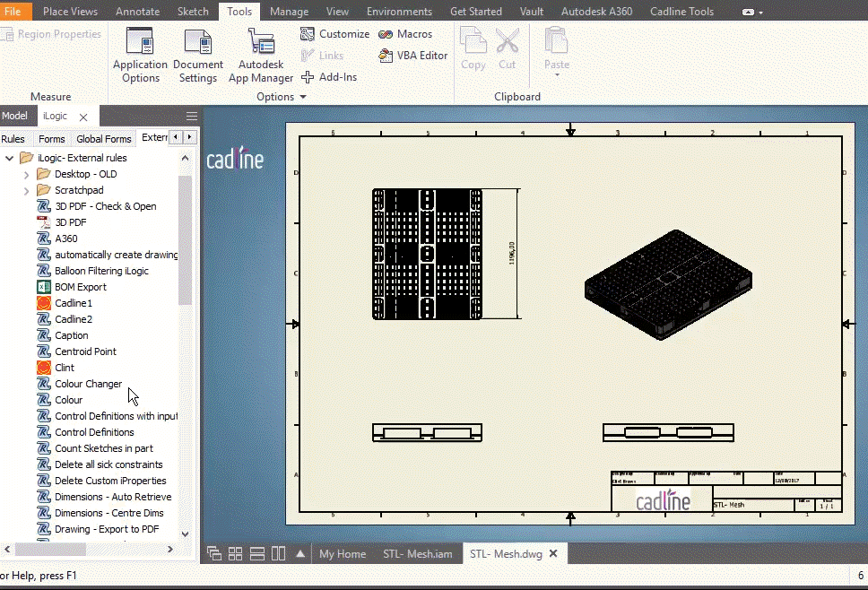Screen dimensions: 868x590
Task: Select the Count Sketches in part rule
Action: 95,449
